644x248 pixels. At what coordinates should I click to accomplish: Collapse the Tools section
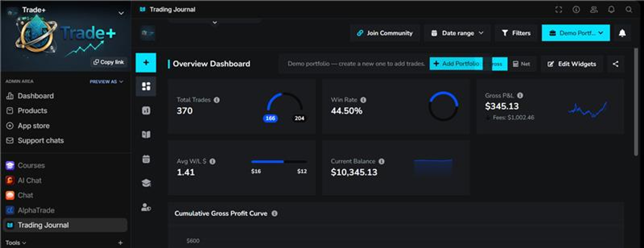click(x=16, y=243)
